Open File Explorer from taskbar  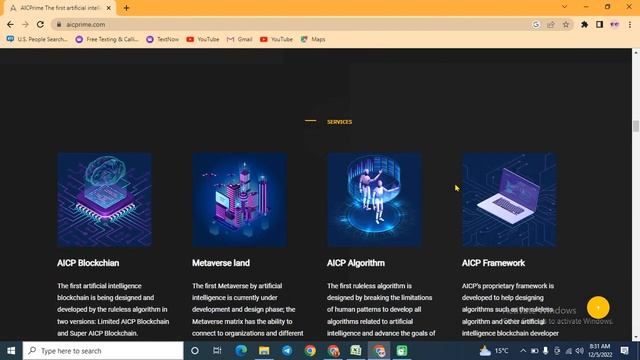[x=264, y=351]
